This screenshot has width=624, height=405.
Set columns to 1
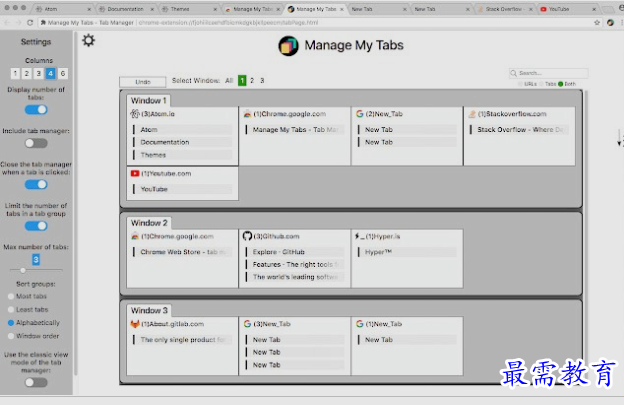15,73
